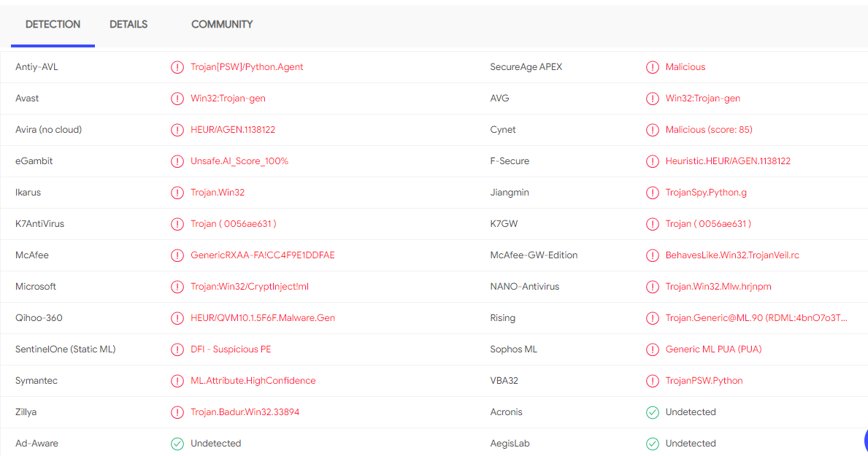Click the Undetected status for Ad-Aware
868x456 pixels.
tap(216, 444)
